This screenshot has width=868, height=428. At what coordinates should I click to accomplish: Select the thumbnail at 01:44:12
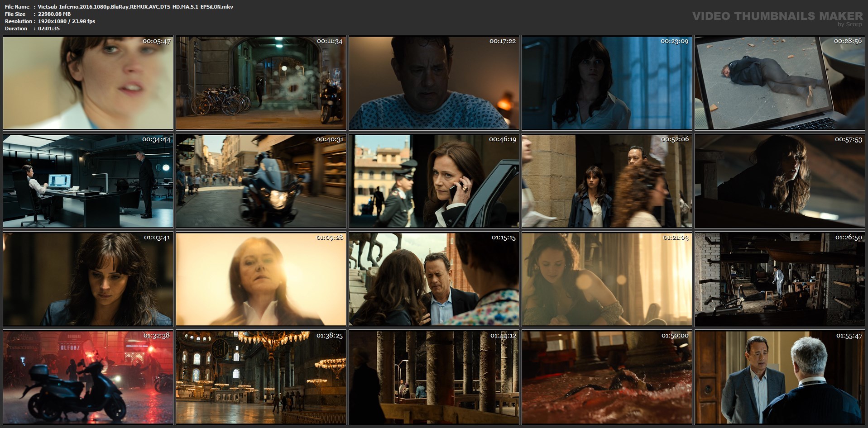coord(434,377)
